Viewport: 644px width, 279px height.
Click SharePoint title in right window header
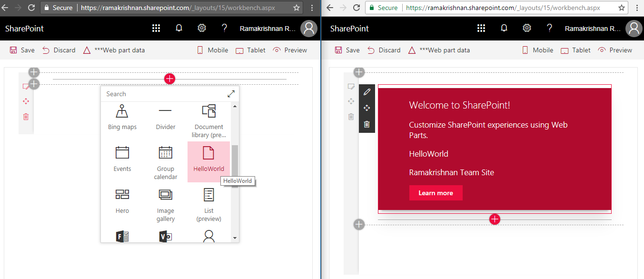(x=349, y=29)
